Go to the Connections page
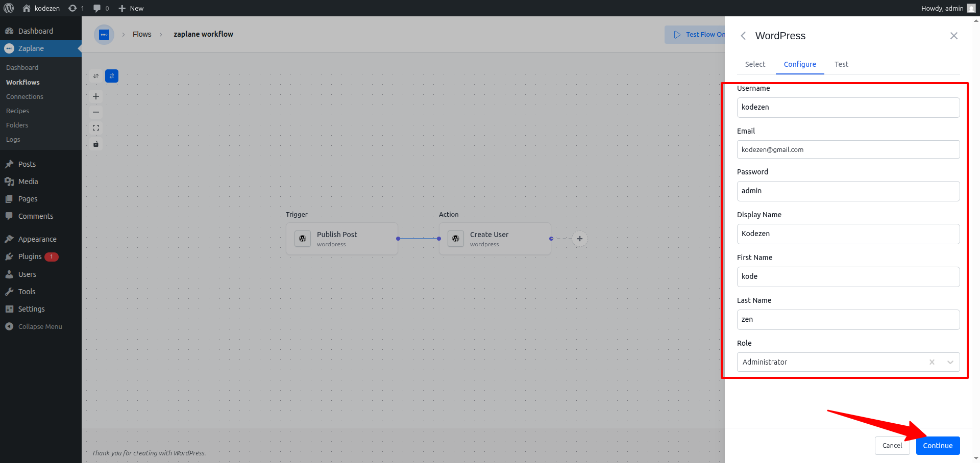The image size is (980, 463). point(24,96)
